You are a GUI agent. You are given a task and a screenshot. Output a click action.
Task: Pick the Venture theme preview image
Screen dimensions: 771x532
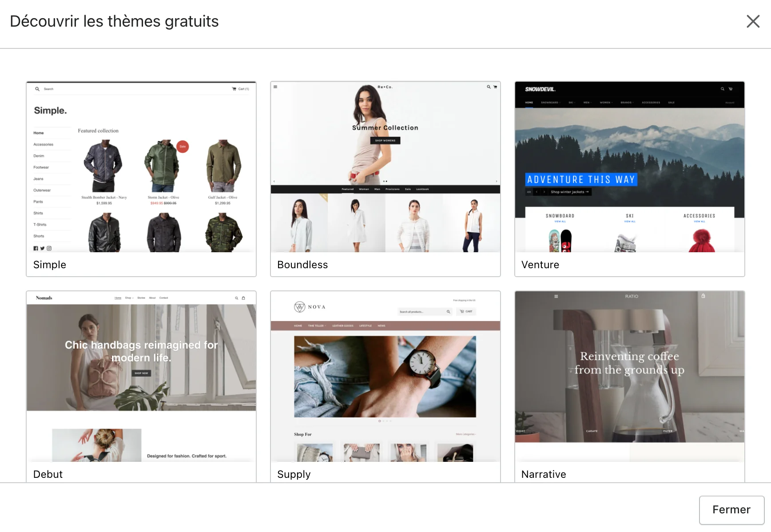[x=629, y=167]
